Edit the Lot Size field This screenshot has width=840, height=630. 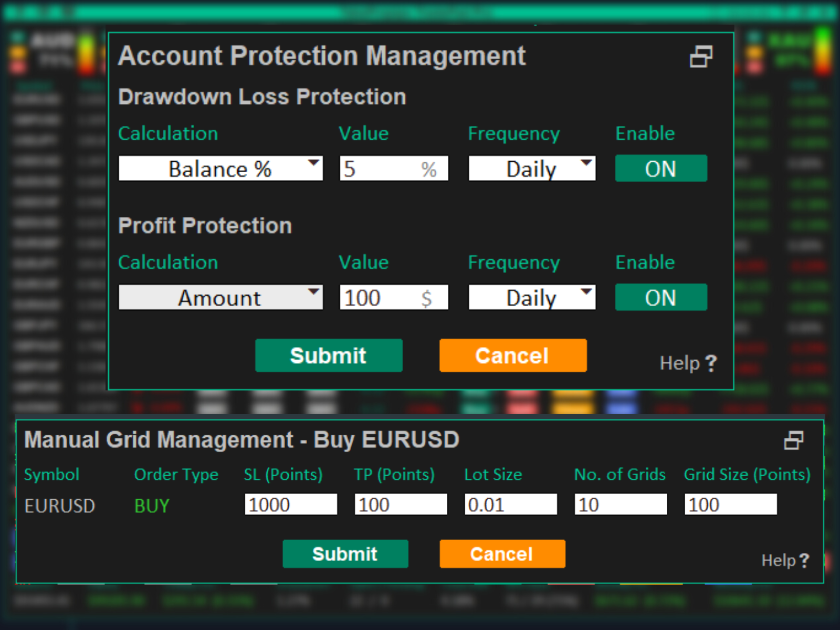tap(511, 505)
